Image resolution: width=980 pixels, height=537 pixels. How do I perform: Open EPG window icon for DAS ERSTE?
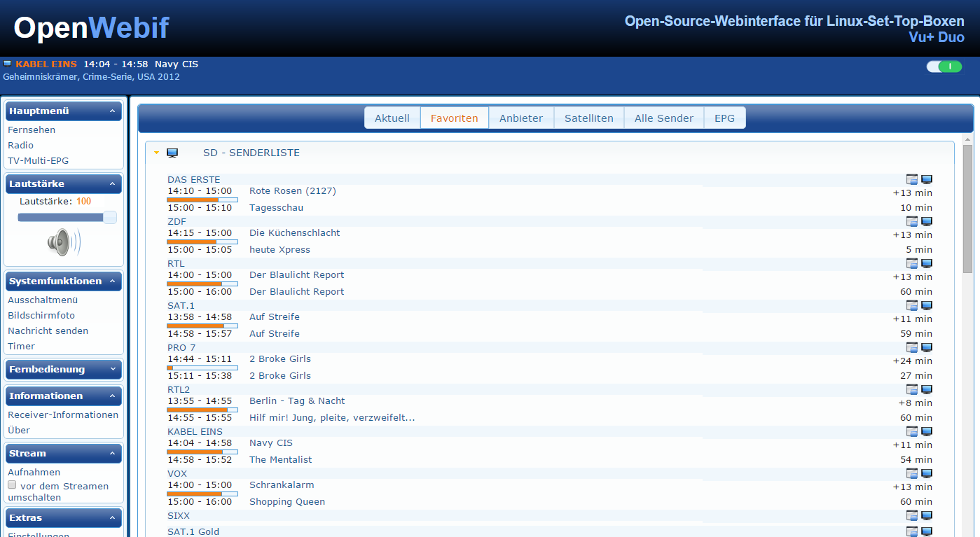[912, 179]
